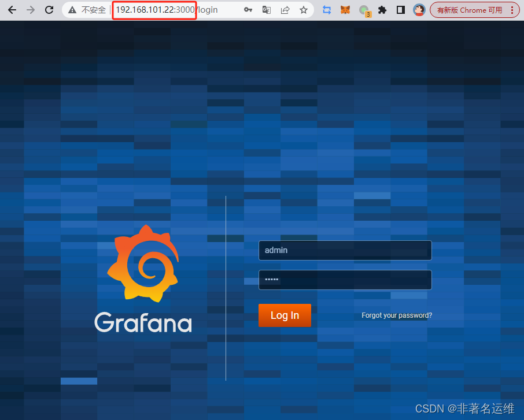Open the extension with badge 3

click(364, 10)
